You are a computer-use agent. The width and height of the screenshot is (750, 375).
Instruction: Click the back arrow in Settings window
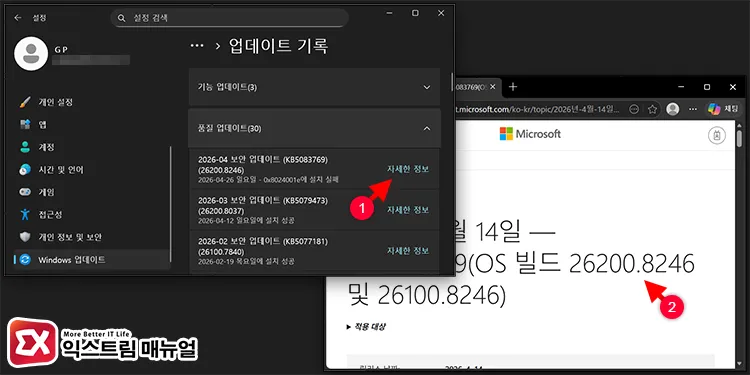18,18
